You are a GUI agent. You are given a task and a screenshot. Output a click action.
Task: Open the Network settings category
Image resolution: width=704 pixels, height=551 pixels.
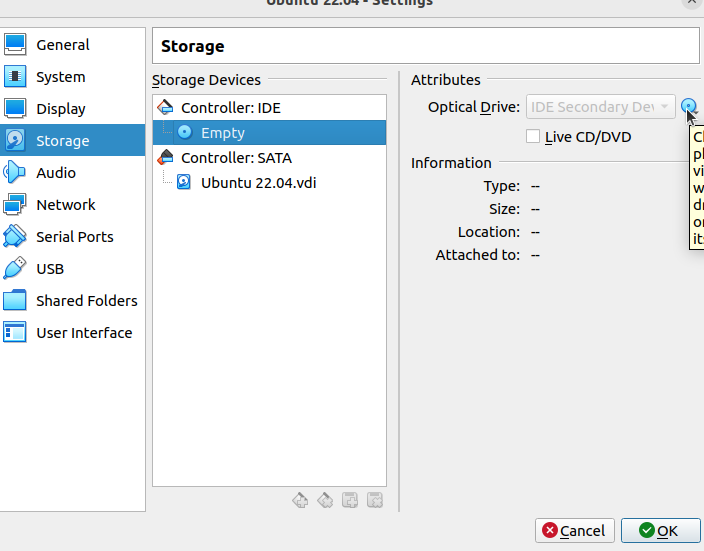[72, 205]
